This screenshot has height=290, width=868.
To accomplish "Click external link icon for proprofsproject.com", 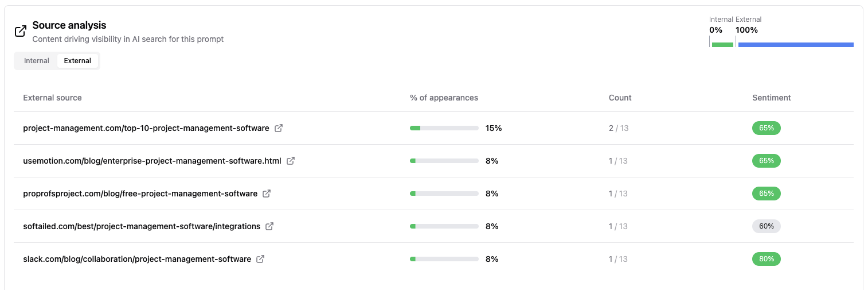I will [x=267, y=194].
